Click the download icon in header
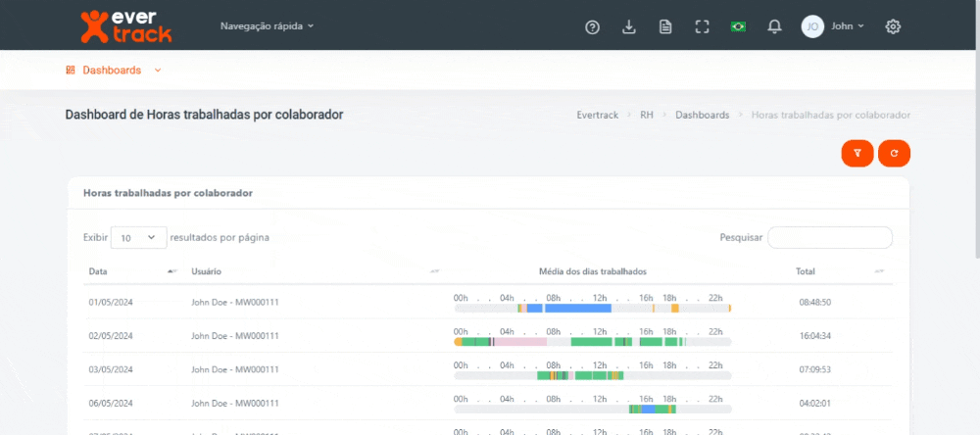The width and height of the screenshot is (980, 435). 629,26
